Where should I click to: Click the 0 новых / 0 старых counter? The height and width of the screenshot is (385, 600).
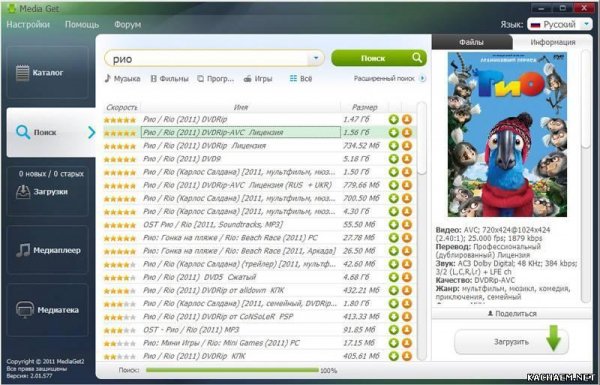[x=51, y=174]
